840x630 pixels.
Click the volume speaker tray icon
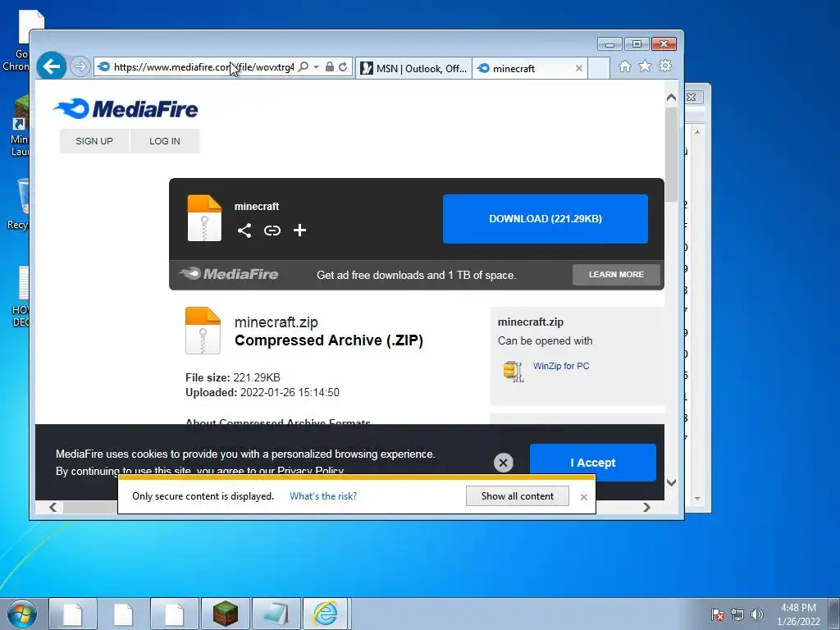click(757, 614)
